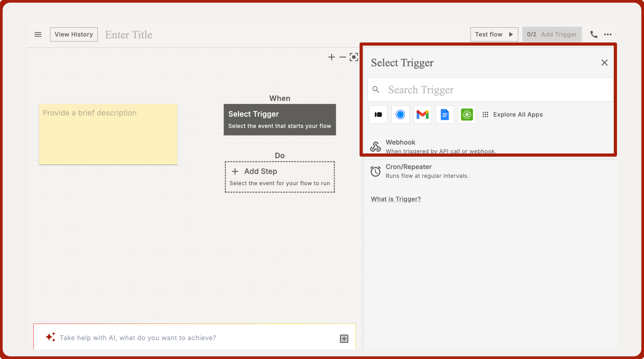Select the Google Docs app icon
Viewport: 644px width, 359px height.
point(445,115)
